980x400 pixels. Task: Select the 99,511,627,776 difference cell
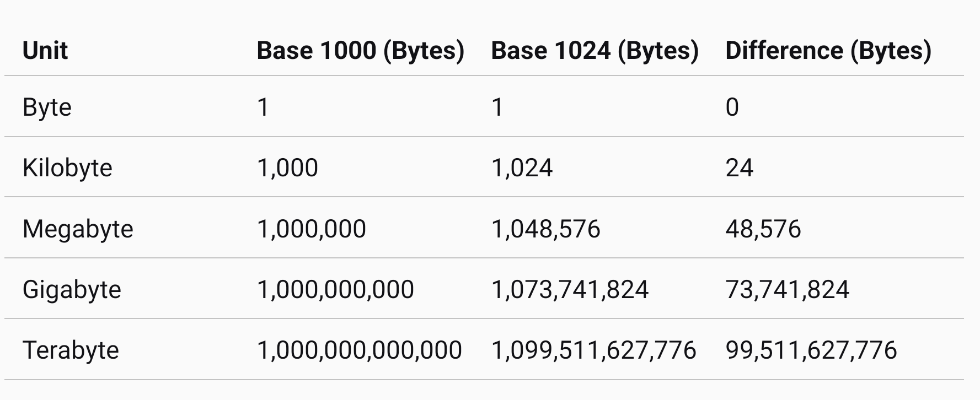811,350
